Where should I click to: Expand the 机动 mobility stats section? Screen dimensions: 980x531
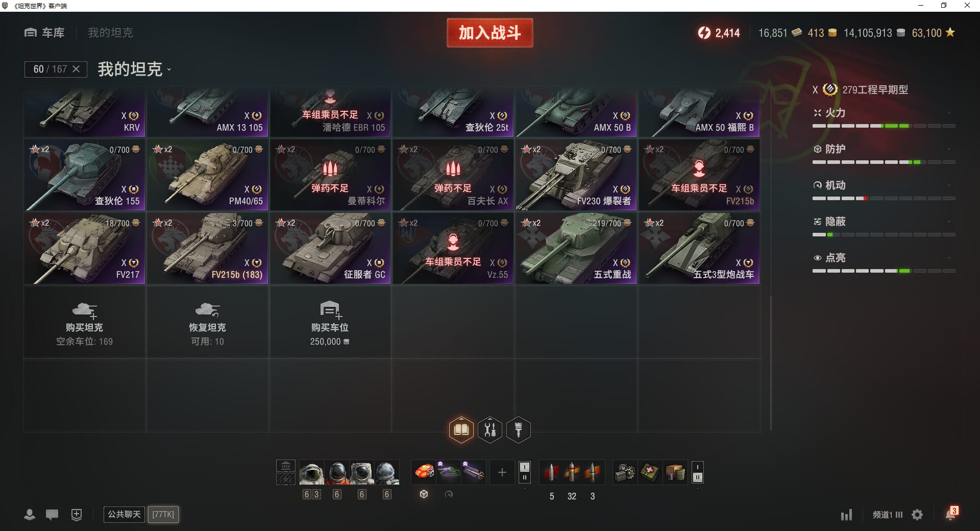884,185
